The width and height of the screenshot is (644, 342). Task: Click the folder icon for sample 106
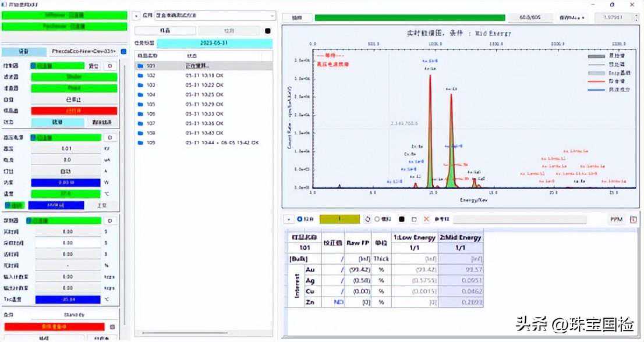coord(140,114)
